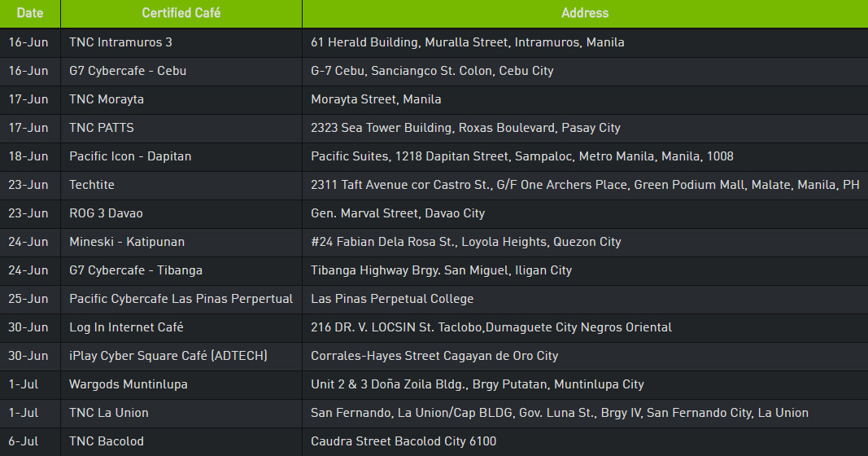Select the Pacific Icon - Dapitan cell
This screenshot has height=456, width=868.
click(181, 157)
